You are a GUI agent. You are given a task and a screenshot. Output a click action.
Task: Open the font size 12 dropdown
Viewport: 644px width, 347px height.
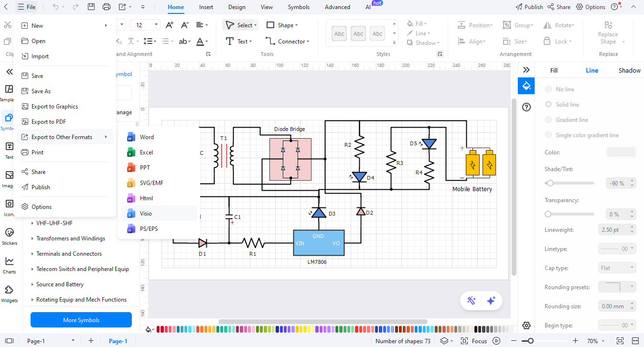[x=156, y=25]
